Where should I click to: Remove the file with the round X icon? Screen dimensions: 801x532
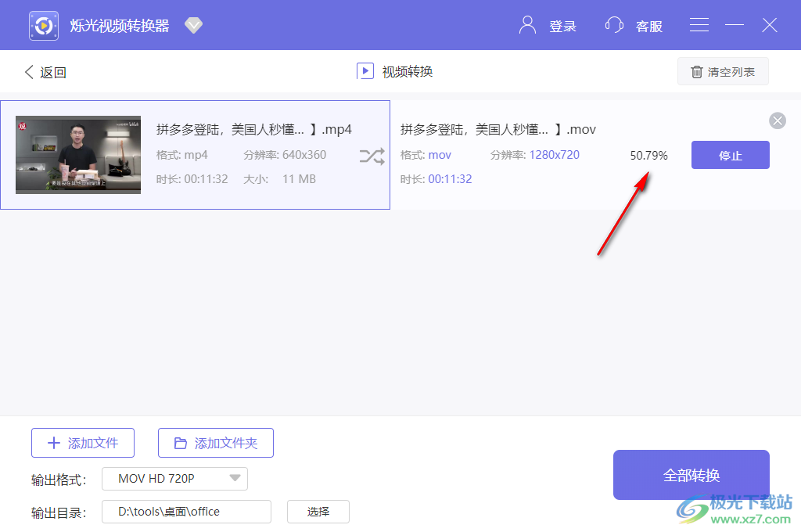(777, 120)
